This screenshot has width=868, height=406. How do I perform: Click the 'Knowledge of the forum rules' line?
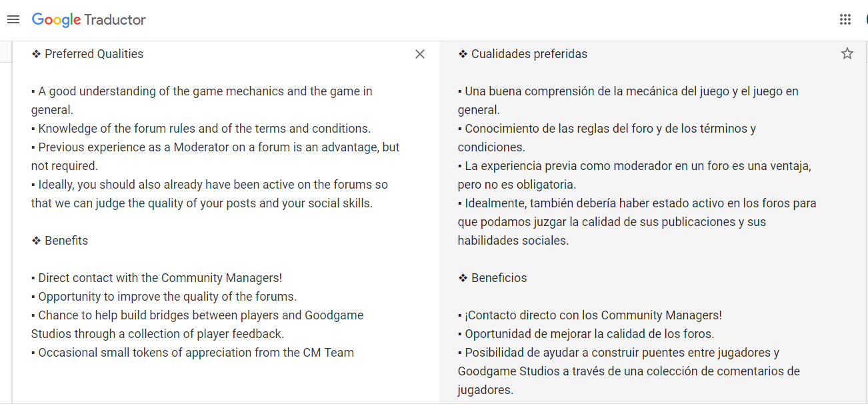coord(203,129)
